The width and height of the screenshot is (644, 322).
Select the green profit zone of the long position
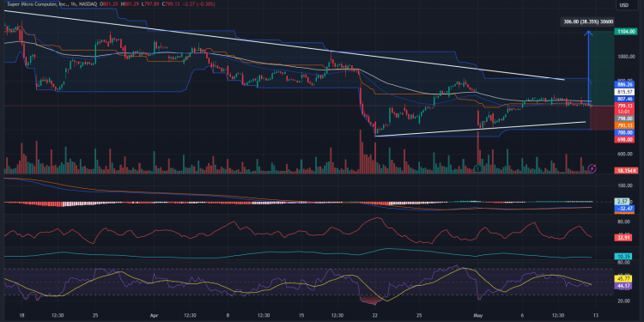click(x=601, y=69)
